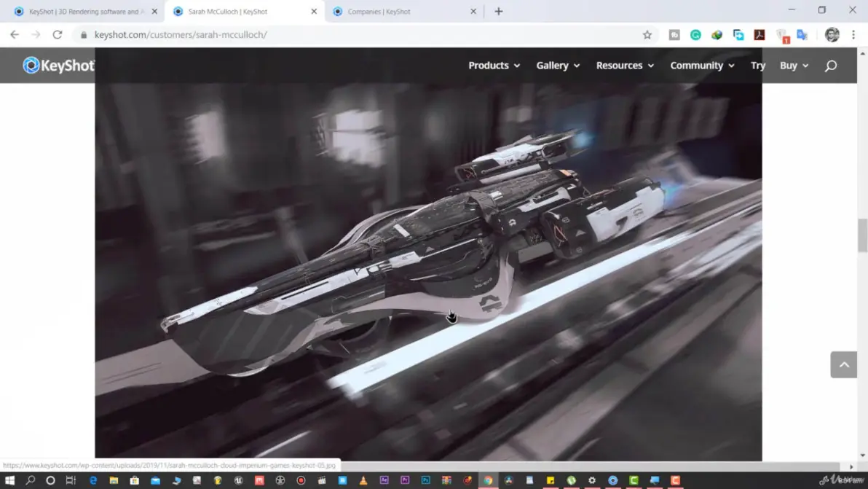The image size is (868, 489).
Task: Open the Adobe Acrobat extension icon
Action: coord(759,35)
